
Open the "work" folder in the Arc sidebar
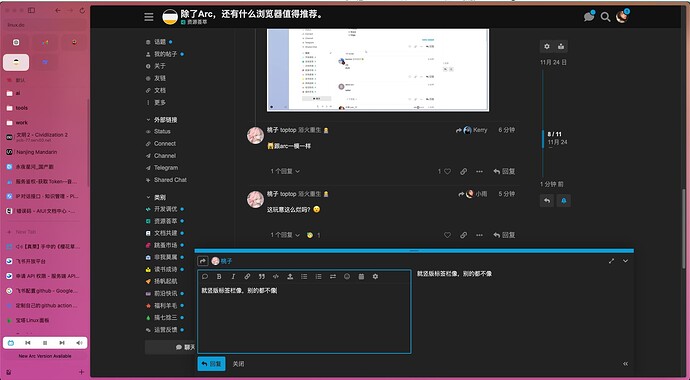[x=45, y=123]
